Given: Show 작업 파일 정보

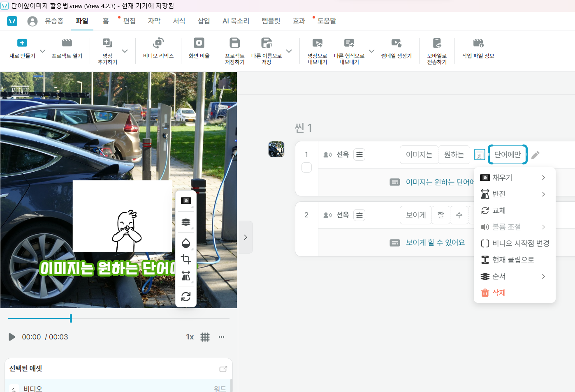Looking at the screenshot, I should point(478,49).
